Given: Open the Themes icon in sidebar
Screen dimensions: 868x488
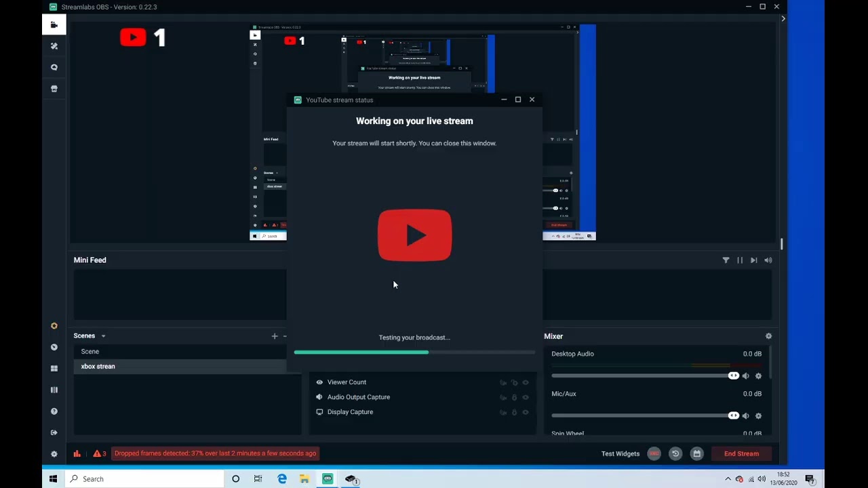Looking at the screenshot, I should [x=54, y=46].
